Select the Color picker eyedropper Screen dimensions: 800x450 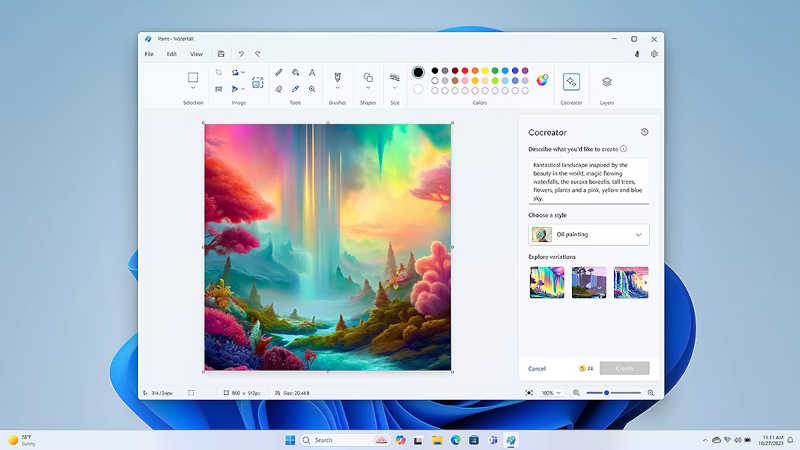[x=295, y=89]
